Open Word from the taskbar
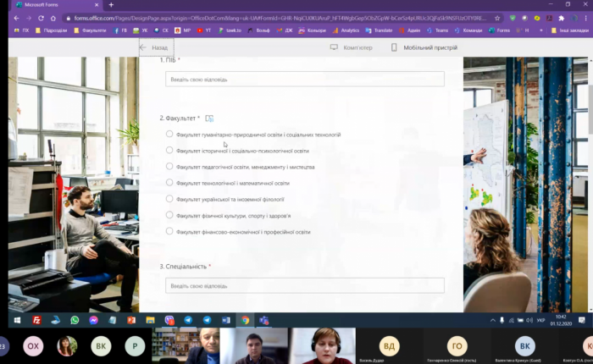Screen dimensions: 593x364 tap(226, 321)
